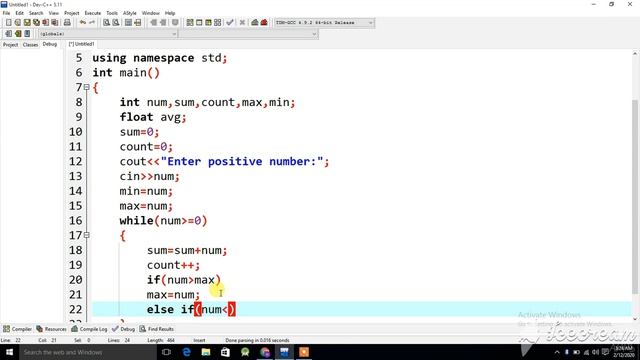This screenshot has width=640, height=360.
Task: Open the AStyle menu
Action: (130, 13)
